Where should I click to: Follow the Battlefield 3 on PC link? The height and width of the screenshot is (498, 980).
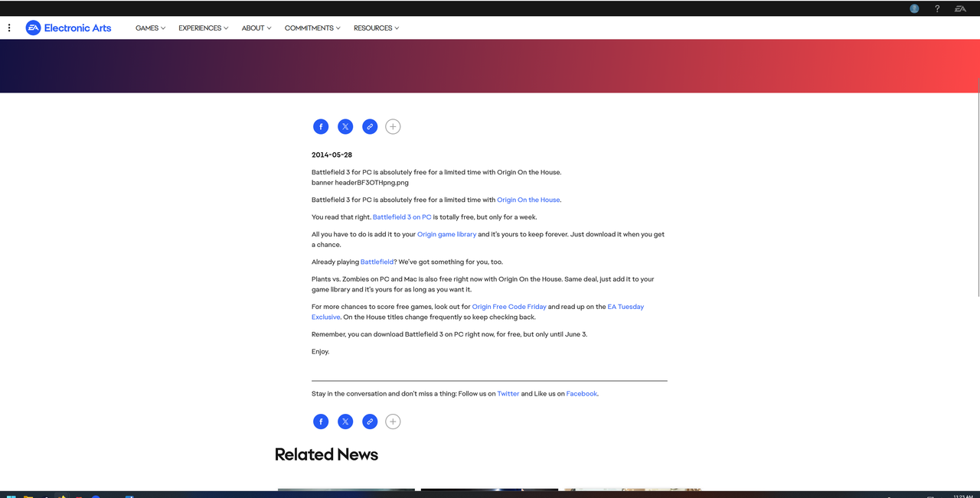pyautogui.click(x=402, y=217)
